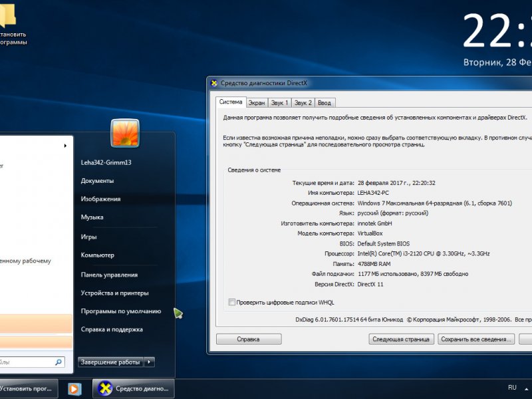Click computer name value LEHA342-PC
This screenshot has height=399, width=532.
click(x=373, y=193)
